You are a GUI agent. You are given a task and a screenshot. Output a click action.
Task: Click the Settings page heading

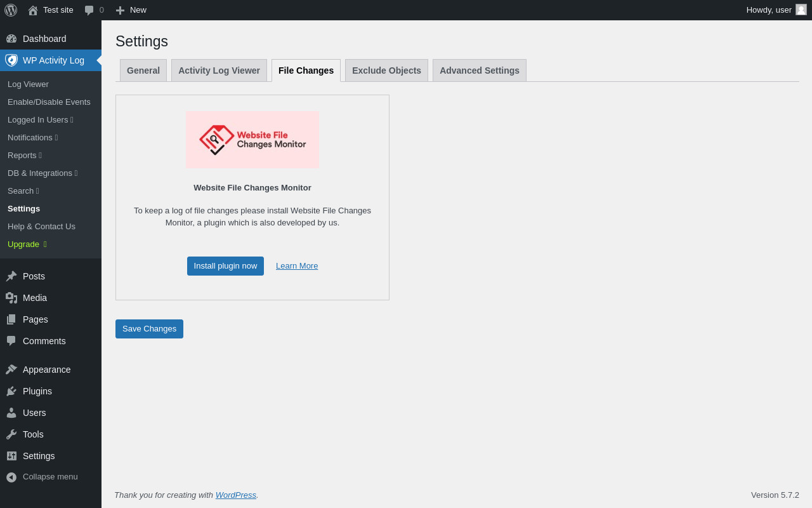(x=141, y=41)
